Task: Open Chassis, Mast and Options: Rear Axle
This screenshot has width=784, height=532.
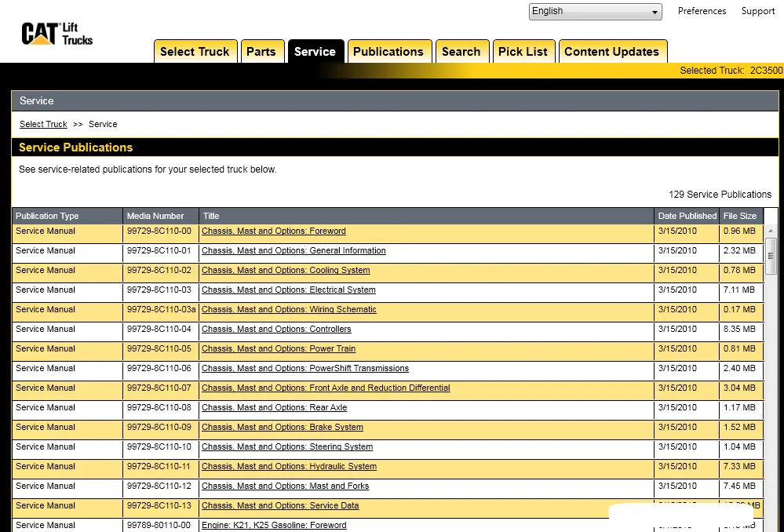Action: click(x=274, y=407)
